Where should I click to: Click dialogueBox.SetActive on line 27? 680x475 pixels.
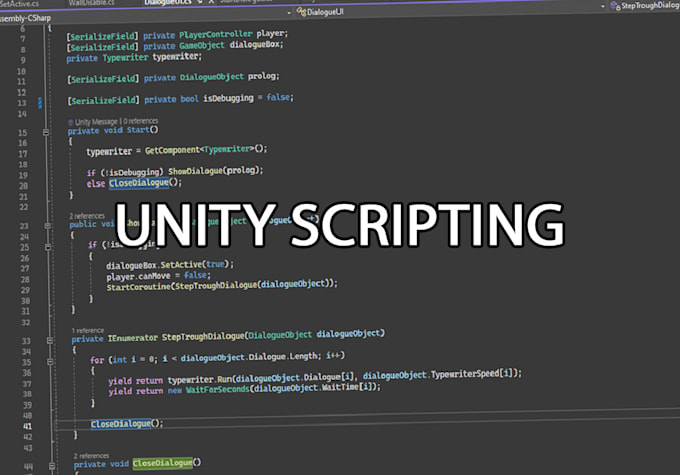click(154, 265)
